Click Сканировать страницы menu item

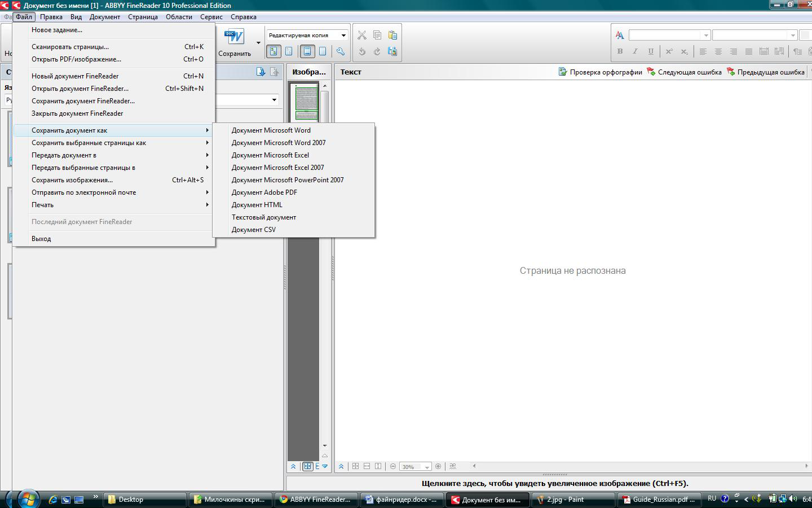(113, 47)
